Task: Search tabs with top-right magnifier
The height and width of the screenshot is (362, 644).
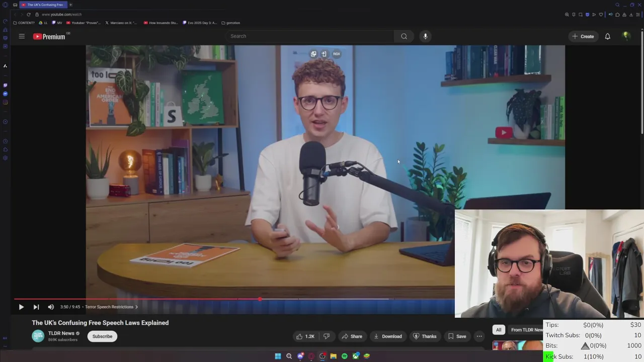Action: 617,5
